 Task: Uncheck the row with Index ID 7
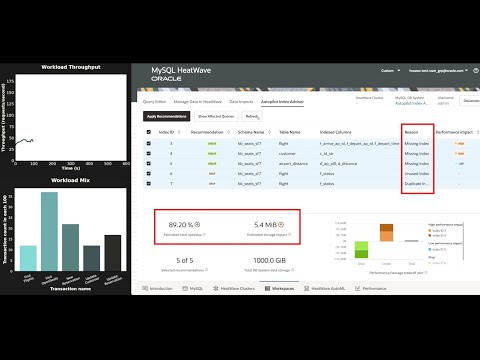tap(149, 183)
